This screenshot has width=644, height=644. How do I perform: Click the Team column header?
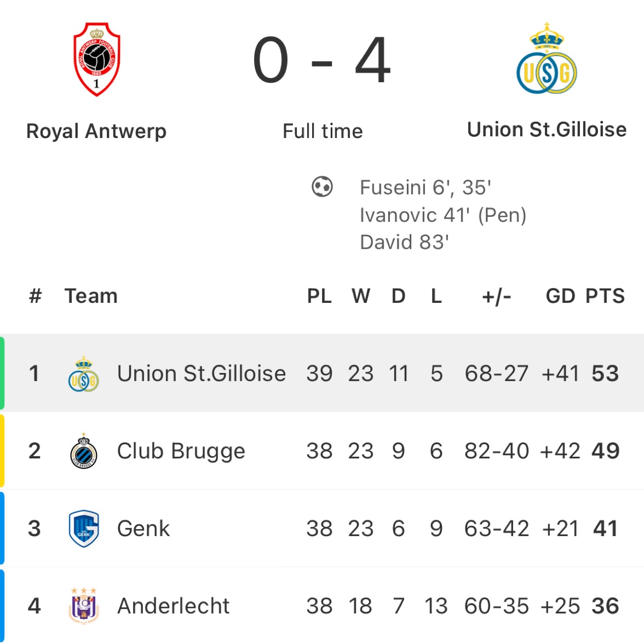[x=91, y=296]
